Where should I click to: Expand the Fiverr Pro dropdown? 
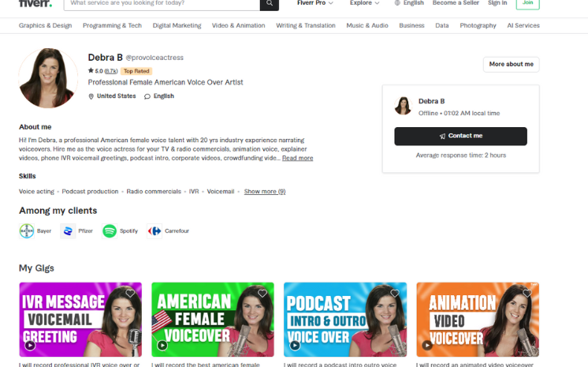pos(315,3)
